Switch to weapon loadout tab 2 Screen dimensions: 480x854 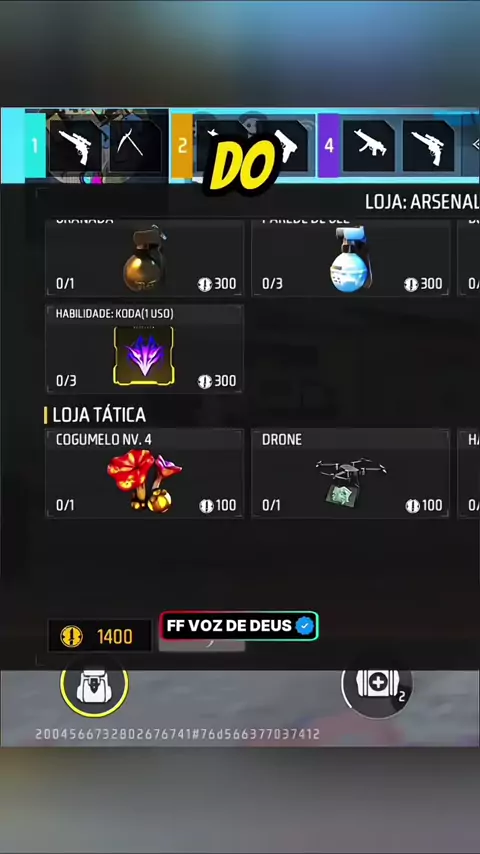183,146
